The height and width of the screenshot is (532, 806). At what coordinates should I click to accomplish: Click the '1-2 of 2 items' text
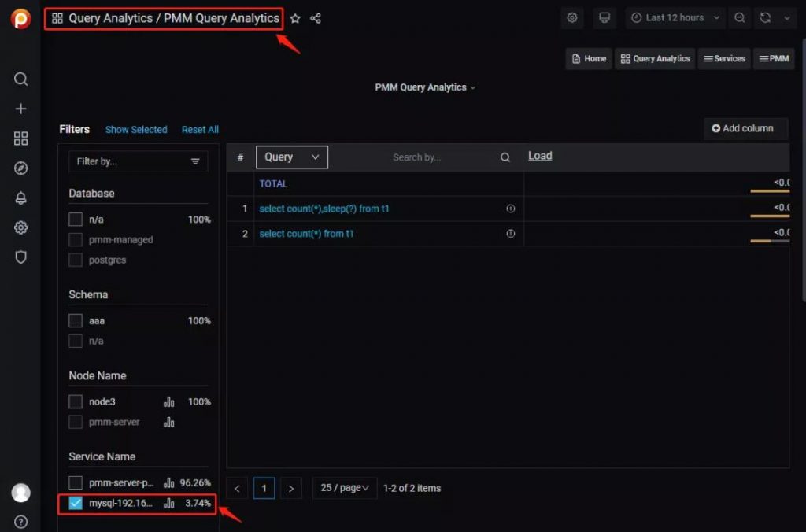point(412,488)
